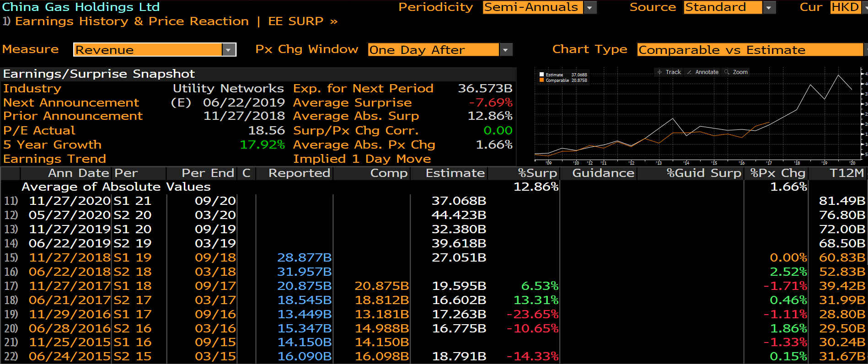The height and width of the screenshot is (364, 868).
Task: Select row 15 announcement dated 11/27/2018
Action: [x=70, y=258]
